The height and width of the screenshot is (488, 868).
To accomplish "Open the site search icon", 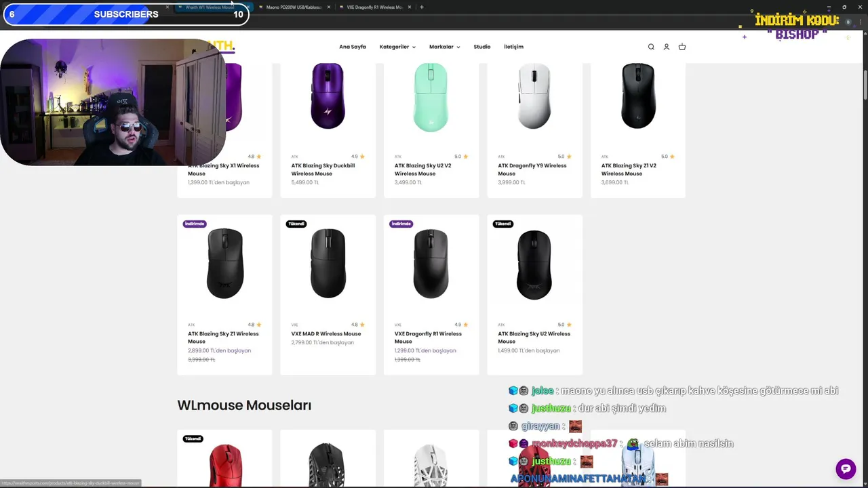I will (x=651, y=47).
